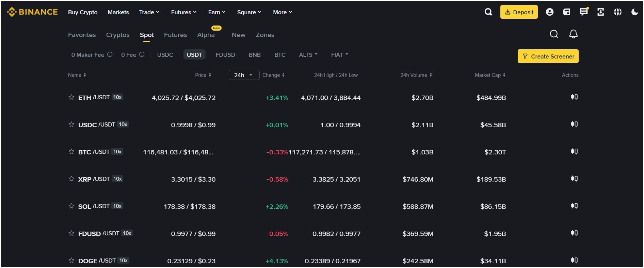
Task: Click the market search magnifier icon
Action: pos(554,34)
